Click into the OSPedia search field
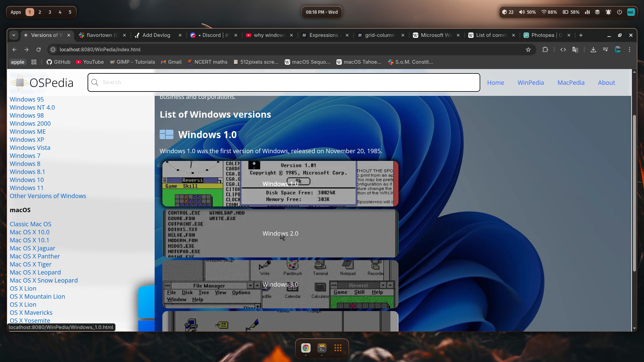The image size is (644, 362). 283,82
